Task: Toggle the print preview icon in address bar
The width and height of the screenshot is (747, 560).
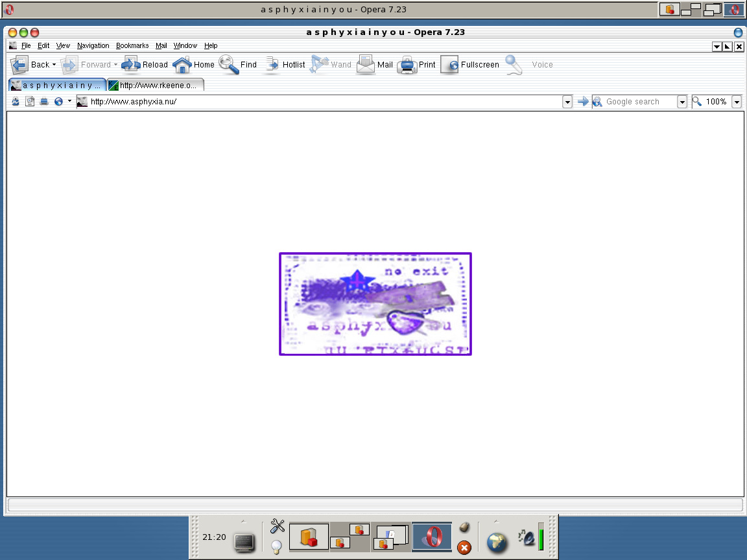Action: click(44, 101)
